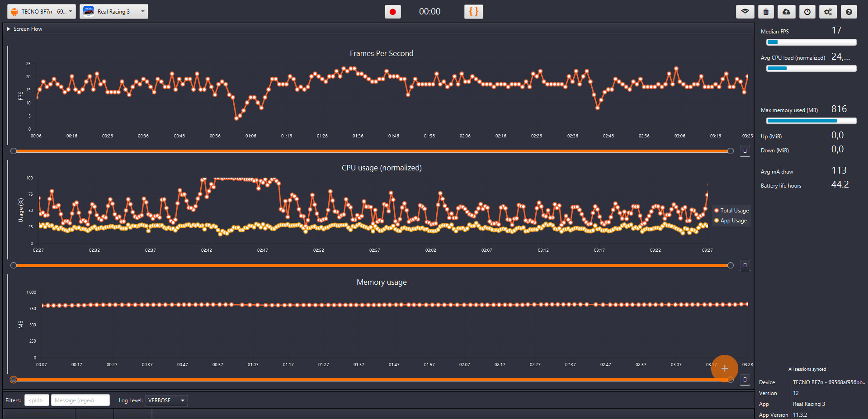Viewport: 868px width, 419px height.
Task: Click the App Version value 11.3.2
Action: coord(800,415)
